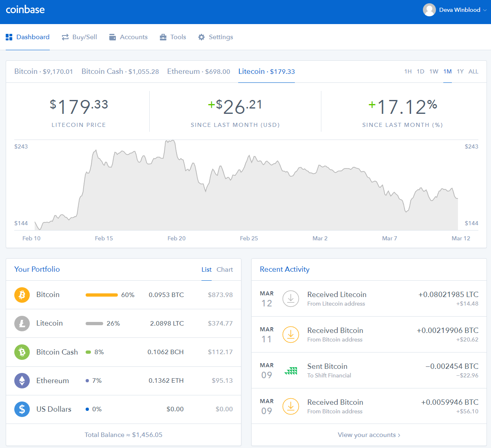491x448 pixels.
Task: Set chart range to 1Y
Action: coord(460,71)
